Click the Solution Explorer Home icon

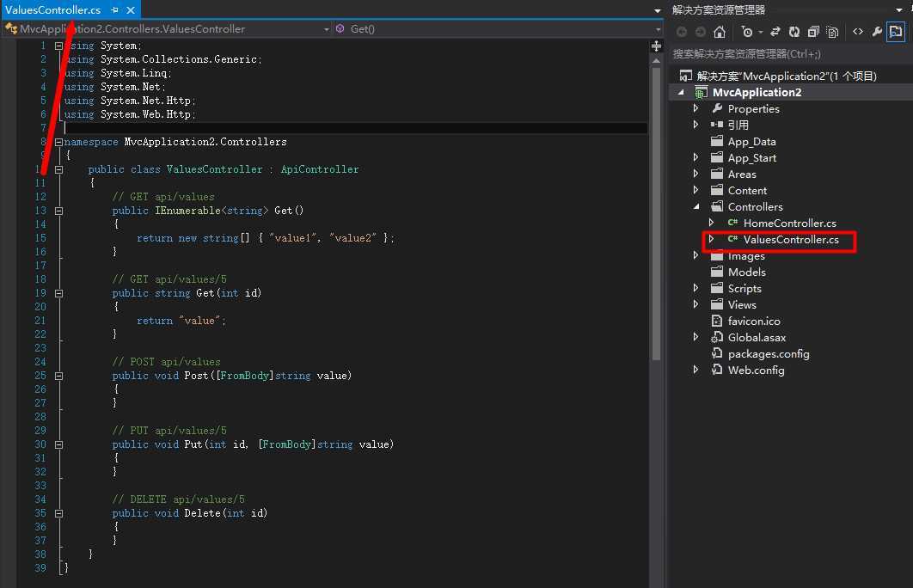coord(720,32)
